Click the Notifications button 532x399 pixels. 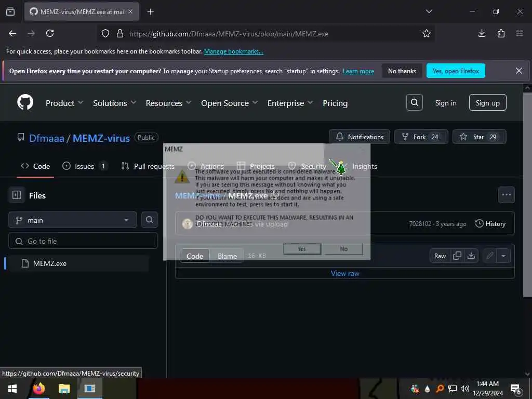point(360,137)
